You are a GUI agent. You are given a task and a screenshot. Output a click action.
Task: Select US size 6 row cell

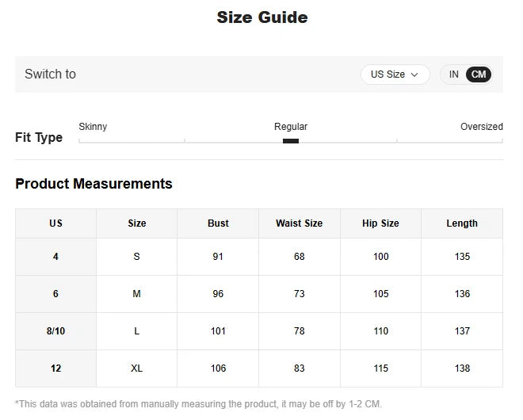55,294
